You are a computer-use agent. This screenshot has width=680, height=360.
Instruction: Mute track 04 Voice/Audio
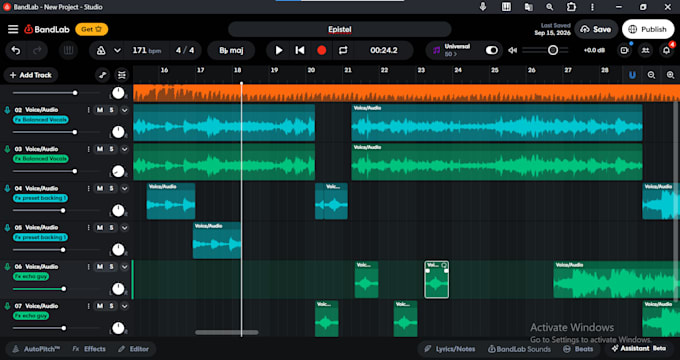[x=100, y=188]
